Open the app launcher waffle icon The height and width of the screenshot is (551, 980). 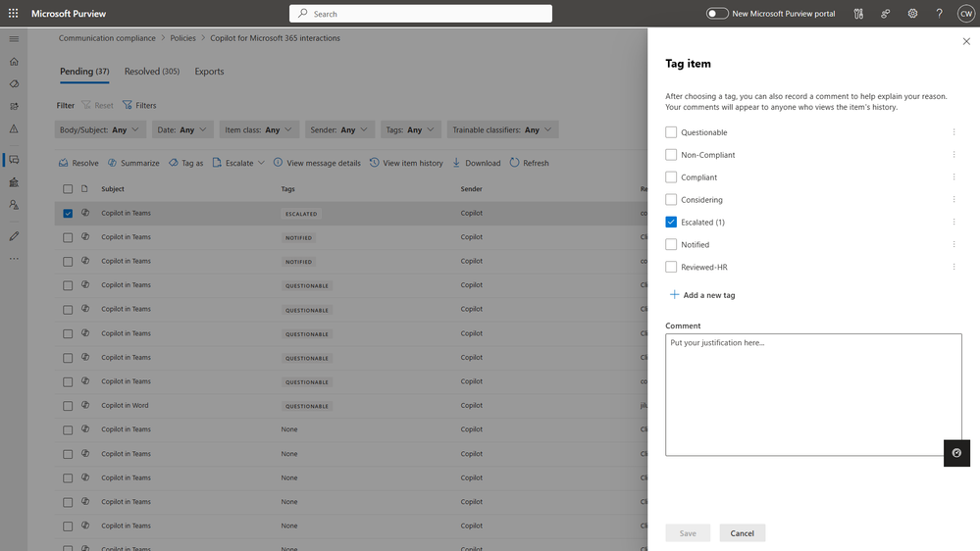coord(13,13)
